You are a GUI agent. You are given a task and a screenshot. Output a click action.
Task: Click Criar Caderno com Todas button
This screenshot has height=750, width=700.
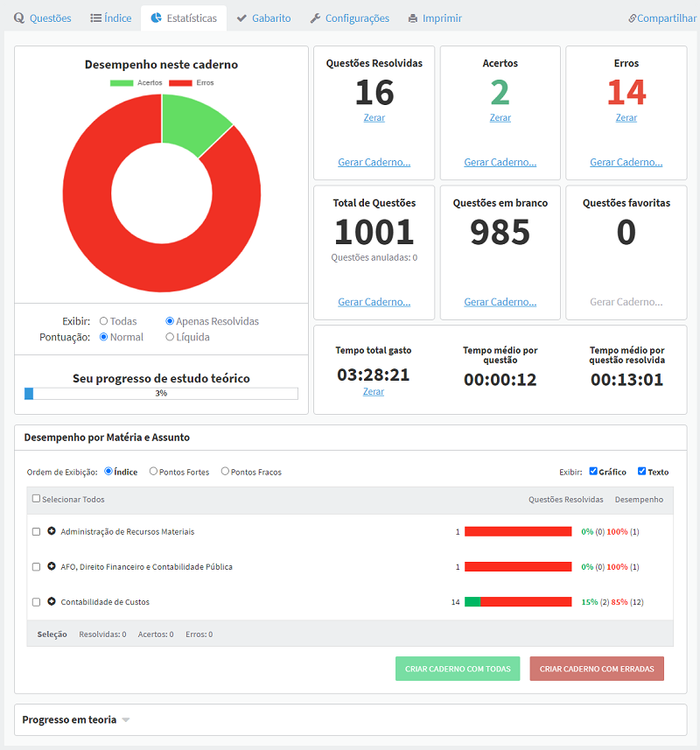(458, 669)
